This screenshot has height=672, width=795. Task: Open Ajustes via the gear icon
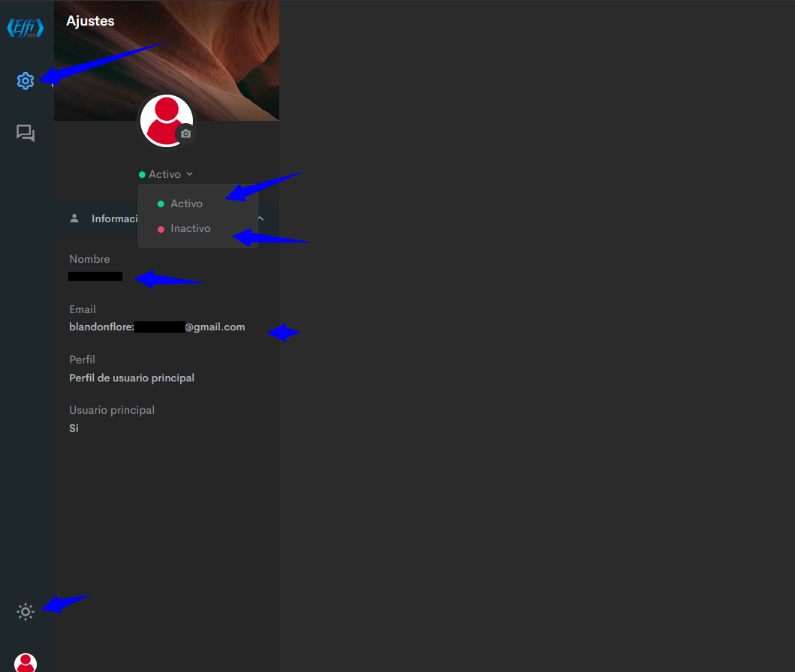click(x=26, y=80)
